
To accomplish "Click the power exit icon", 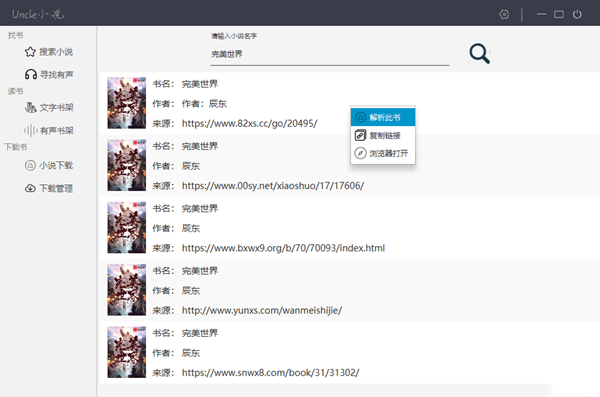I will click(577, 15).
